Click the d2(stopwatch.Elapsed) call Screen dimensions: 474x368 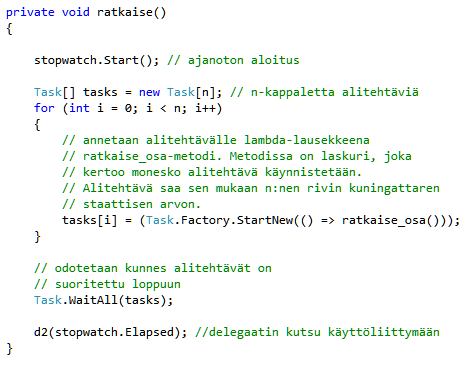click(111, 332)
